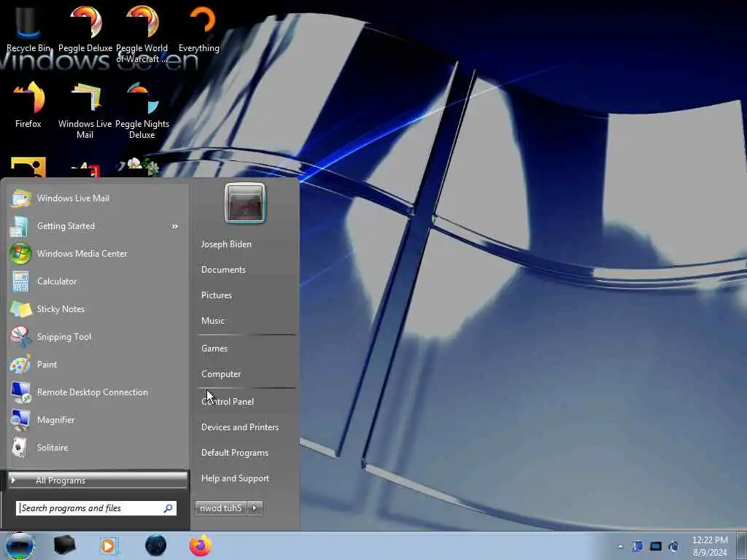Click the Magnifier icon
This screenshot has height=560, width=747.
click(20, 420)
